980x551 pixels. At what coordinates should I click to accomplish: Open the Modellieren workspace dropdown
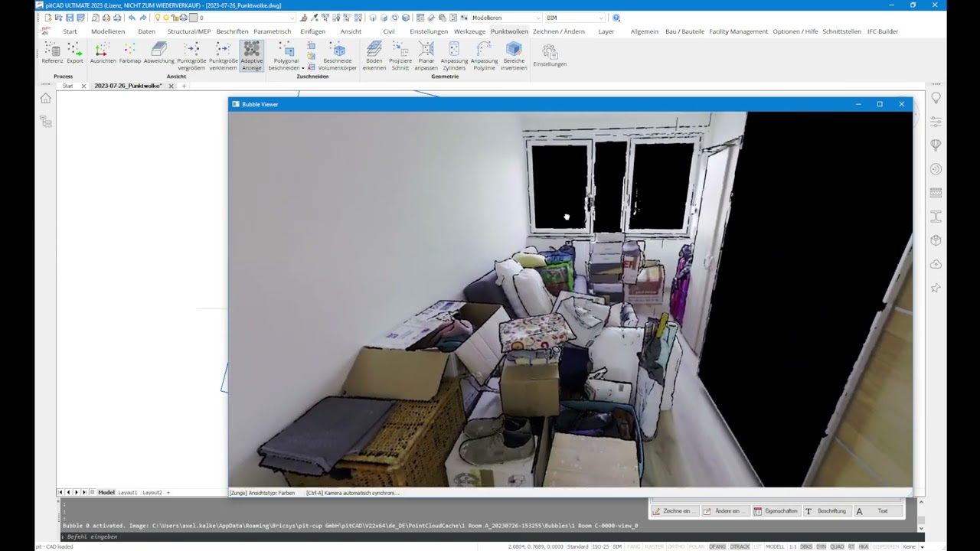505,18
